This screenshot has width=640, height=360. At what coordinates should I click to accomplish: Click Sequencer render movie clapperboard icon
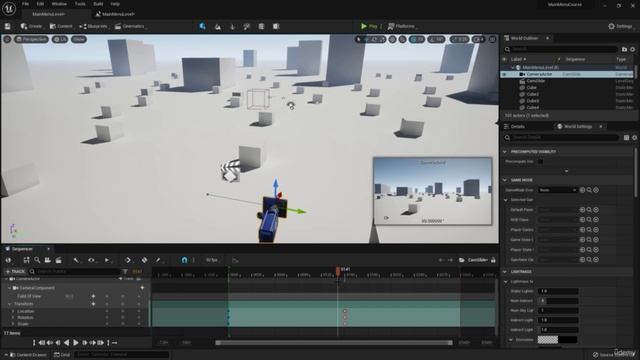(59, 260)
